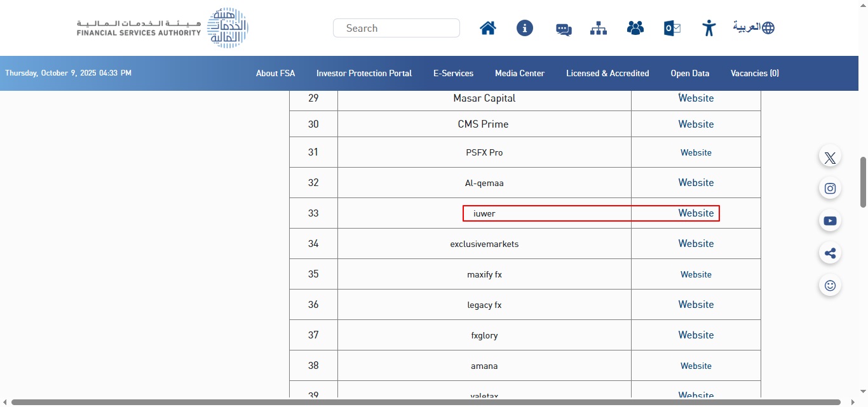Open the Instagram social icon
868x407 pixels.
click(x=830, y=189)
